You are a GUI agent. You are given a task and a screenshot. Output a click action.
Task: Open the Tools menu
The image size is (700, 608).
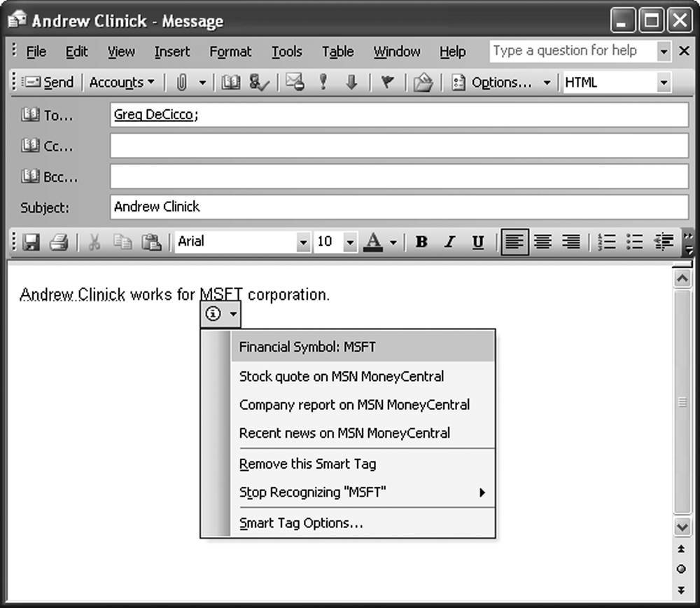[286, 52]
